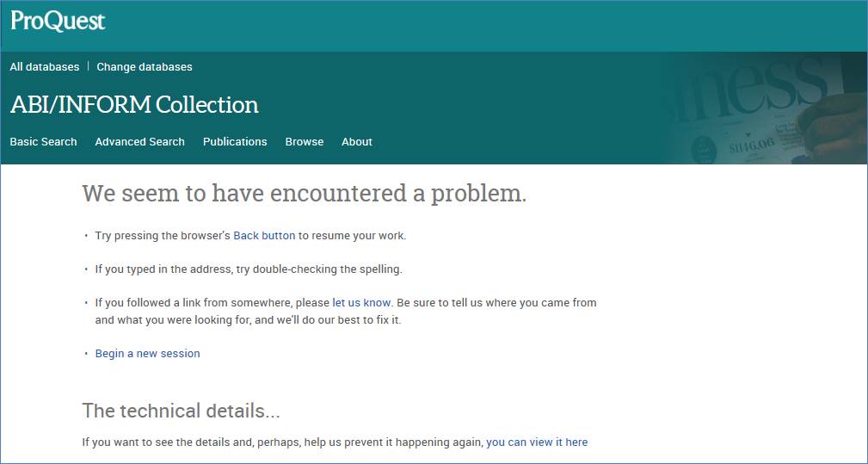Select Change databases
The width and height of the screenshot is (868, 464).
click(x=145, y=67)
